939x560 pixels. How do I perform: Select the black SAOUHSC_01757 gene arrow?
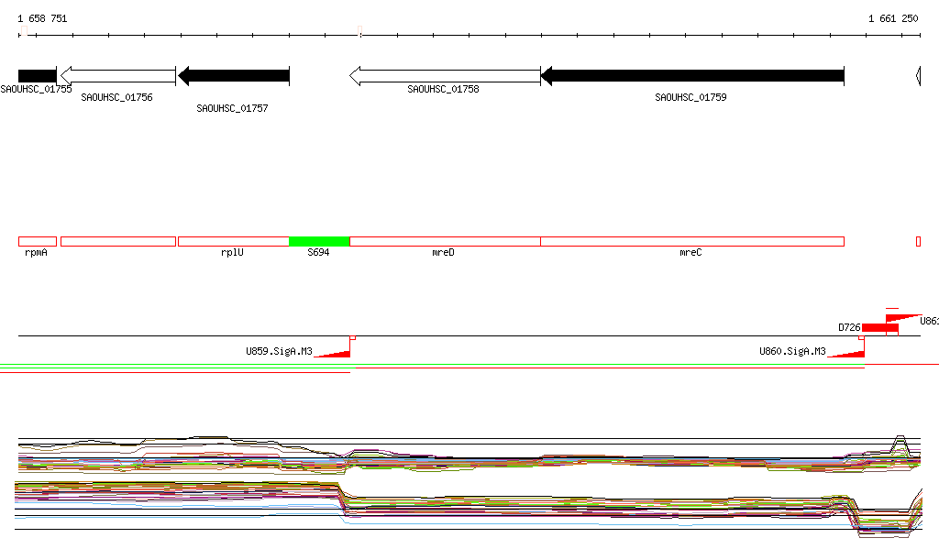coord(234,76)
